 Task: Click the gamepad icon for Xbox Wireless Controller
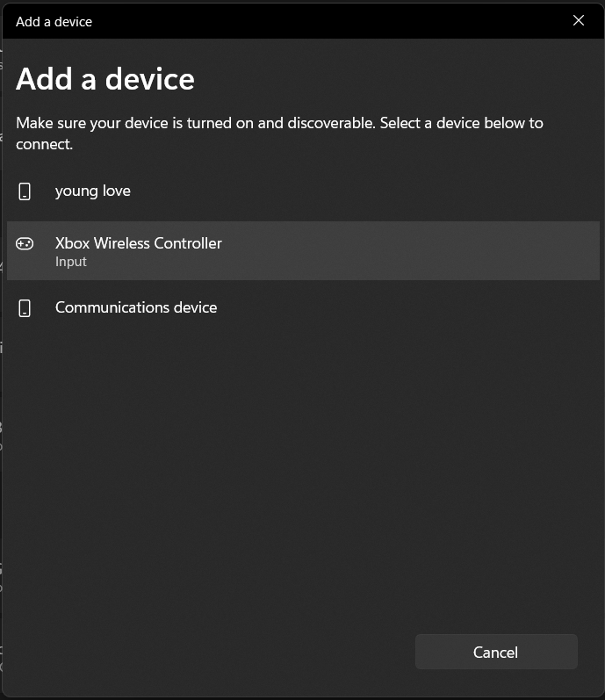[x=25, y=243]
